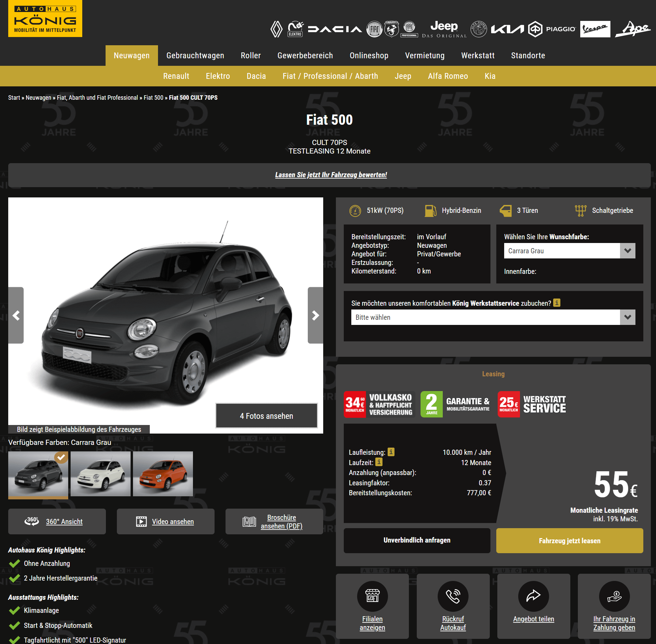
Task: Click the 2 Jahre Garantie badge
Action: click(x=456, y=404)
